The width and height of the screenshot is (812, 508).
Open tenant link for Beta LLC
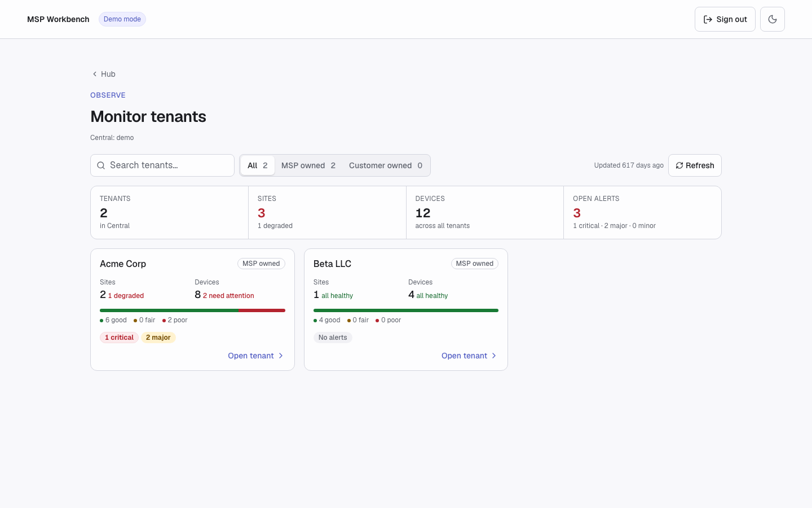pos(469,356)
